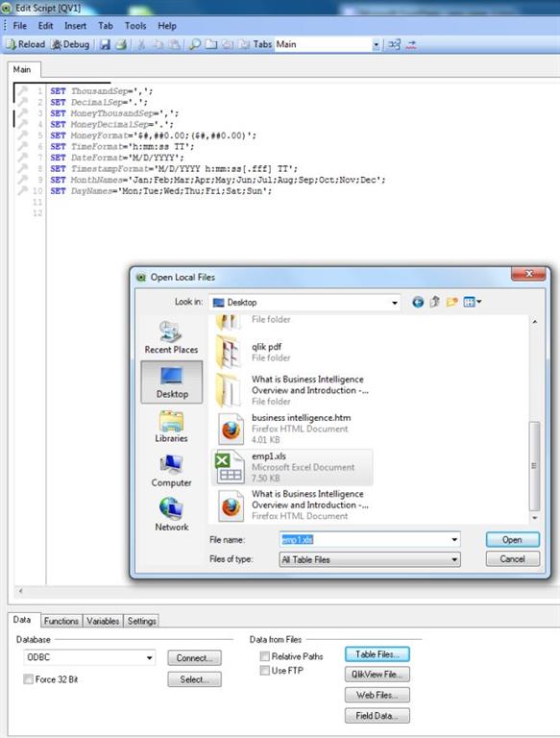560x738 pixels.
Task: Open the ODBC database dropdown
Action: pos(89,657)
